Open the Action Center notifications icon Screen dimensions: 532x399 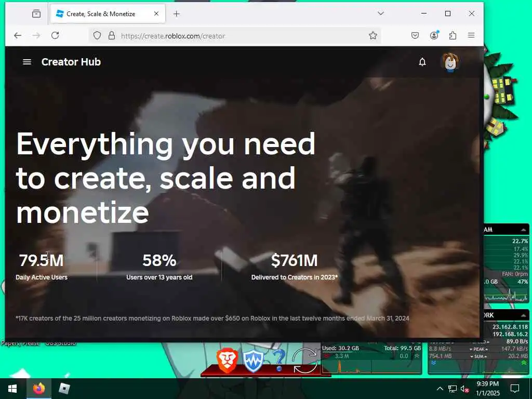click(515, 389)
